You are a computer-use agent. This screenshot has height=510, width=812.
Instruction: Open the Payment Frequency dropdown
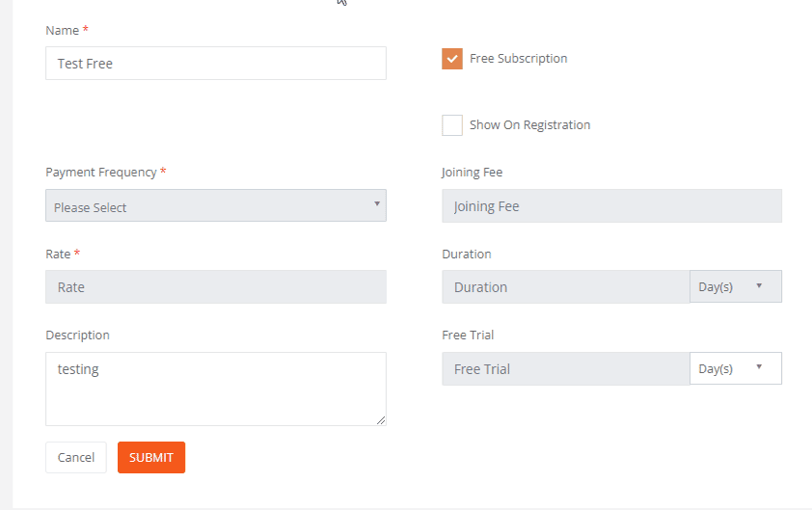tap(215, 206)
